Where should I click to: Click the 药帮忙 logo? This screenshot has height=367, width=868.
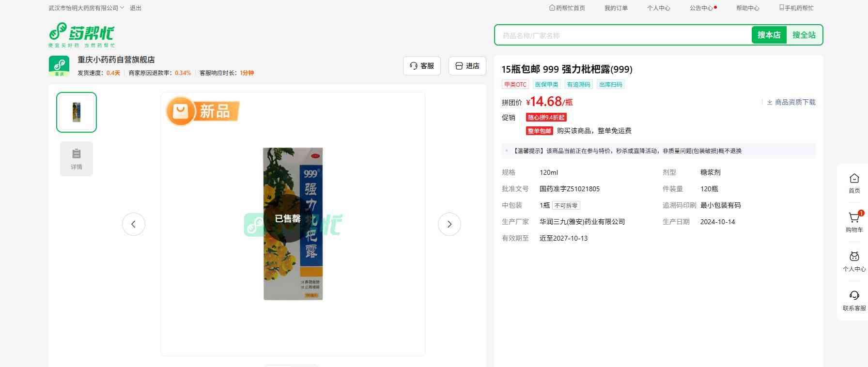[81, 35]
